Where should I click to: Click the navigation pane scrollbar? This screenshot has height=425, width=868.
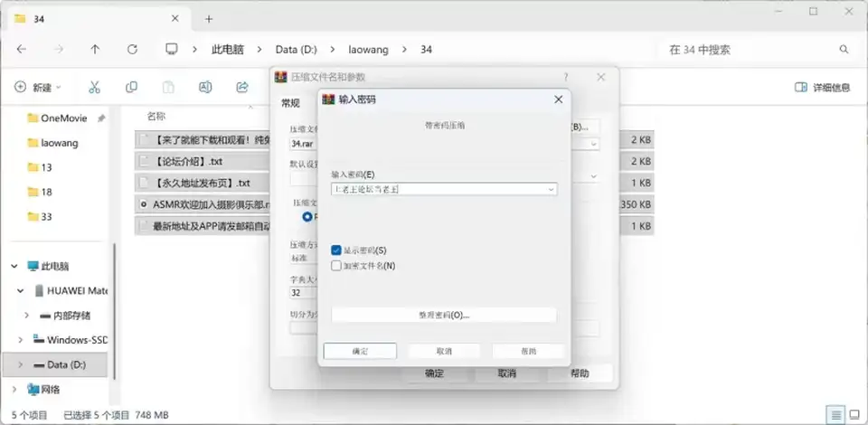tap(114, 310)
